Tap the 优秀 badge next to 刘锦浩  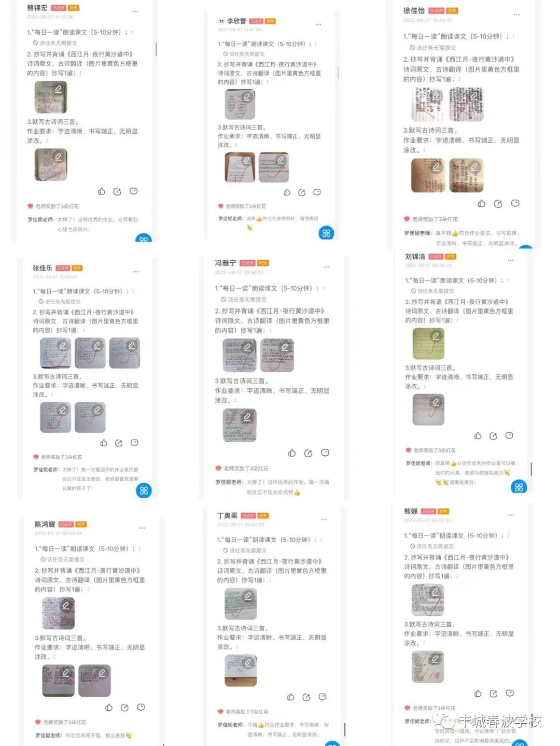pyautogui.click(x=450, y=257)
